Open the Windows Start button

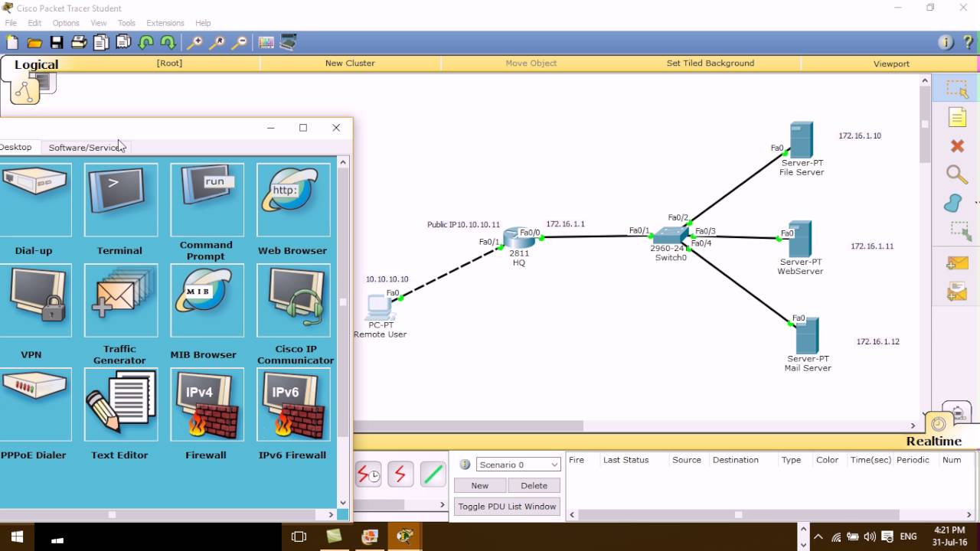17,539
